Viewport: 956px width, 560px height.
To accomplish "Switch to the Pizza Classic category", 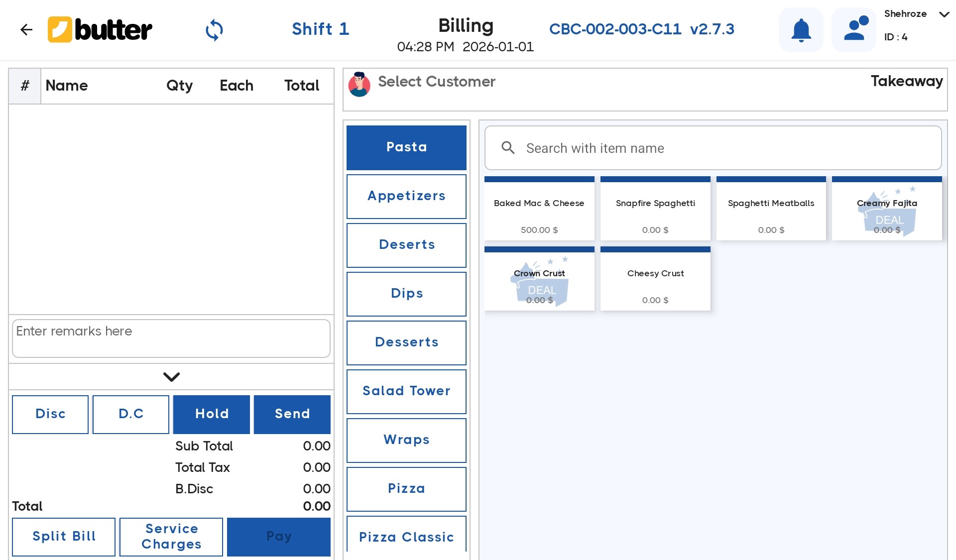I will click(406, 537).
